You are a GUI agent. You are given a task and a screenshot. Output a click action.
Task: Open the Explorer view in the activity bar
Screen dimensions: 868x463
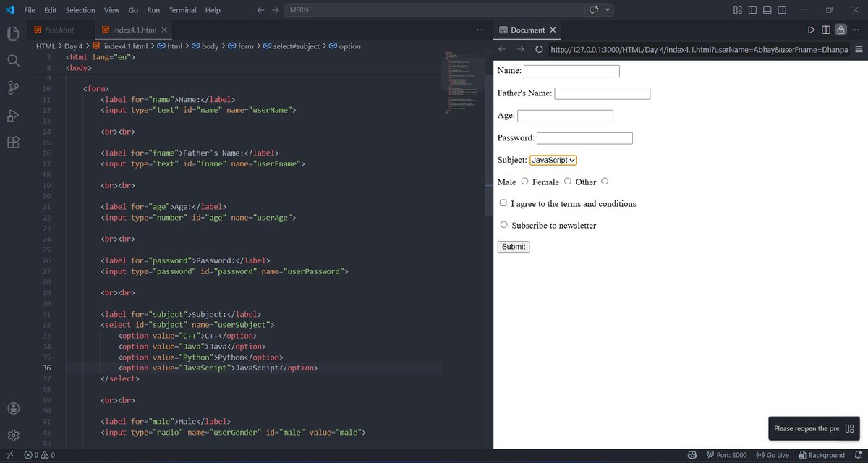click(x=13, y=33)
